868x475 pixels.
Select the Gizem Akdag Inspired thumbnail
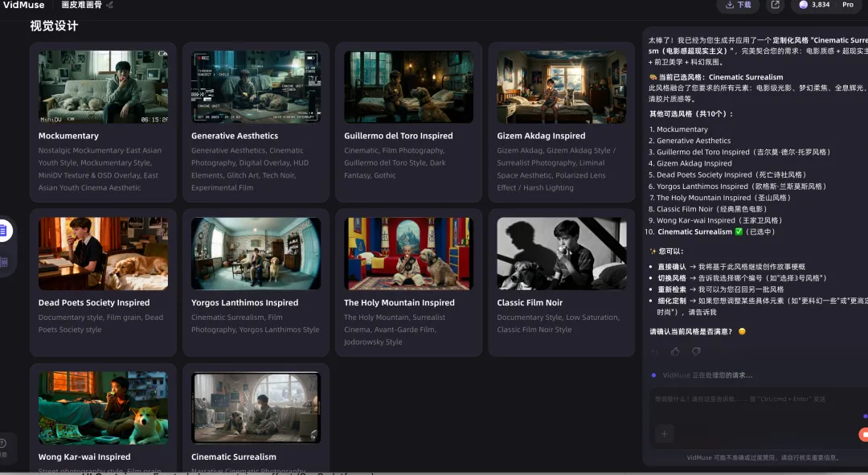pos(561,87)
